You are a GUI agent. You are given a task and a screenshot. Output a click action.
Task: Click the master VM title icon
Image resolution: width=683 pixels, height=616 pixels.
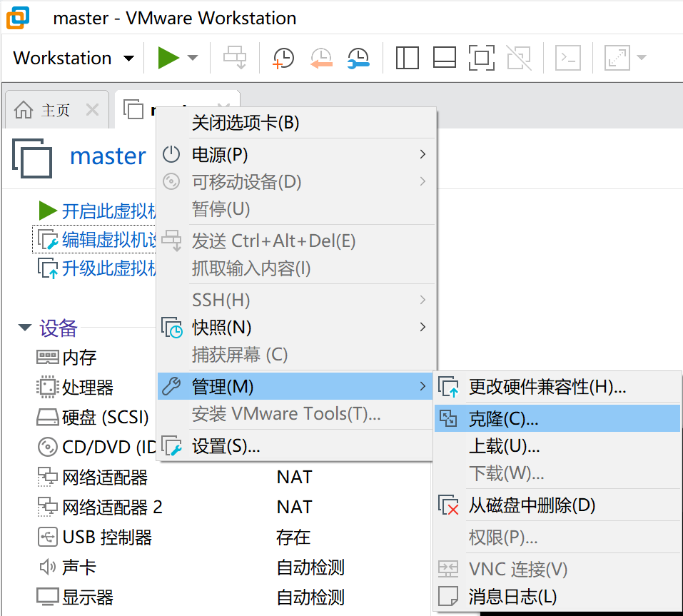tap(32, 158)
